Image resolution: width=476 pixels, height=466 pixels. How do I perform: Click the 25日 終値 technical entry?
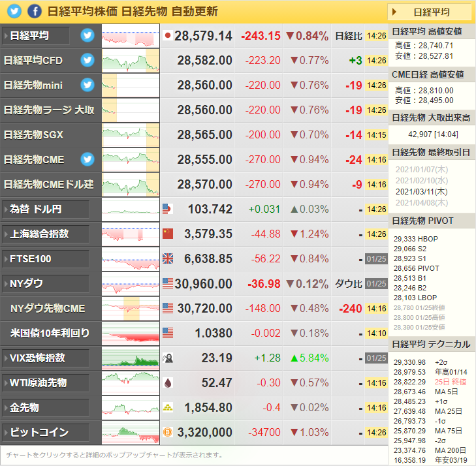pyautogui.click(x=450, y=382)
